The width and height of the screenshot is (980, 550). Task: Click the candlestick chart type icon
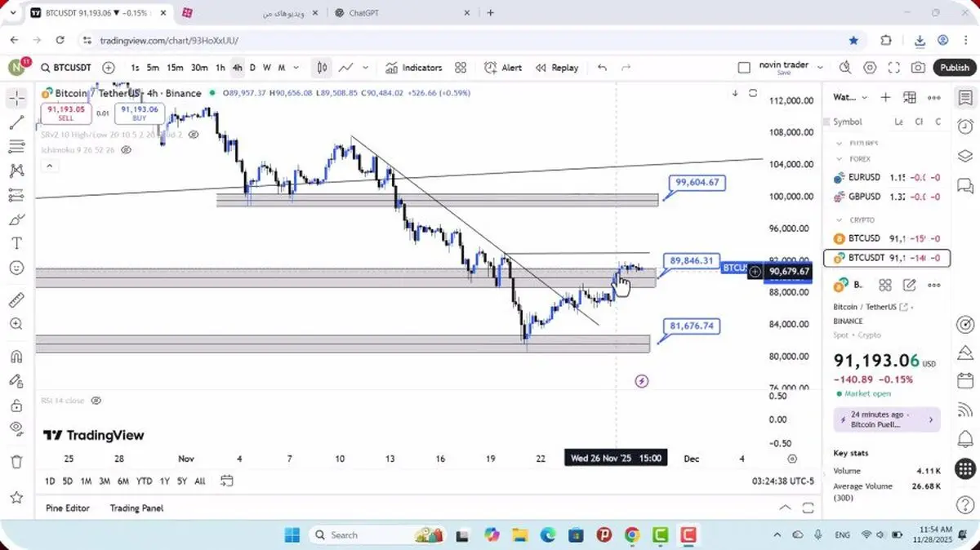323,68
